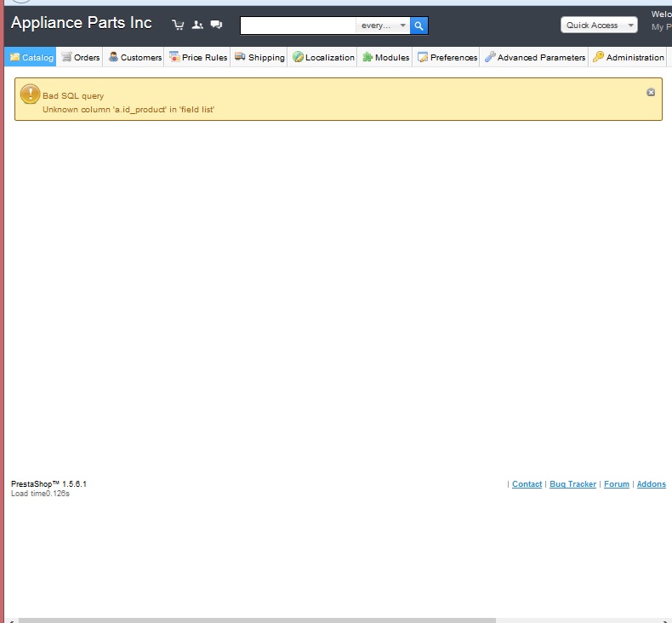Image resolution: width=672 pixels, height=623 pixels.
Task: Switch to the Localization tab
Action: tap(323, 57)
